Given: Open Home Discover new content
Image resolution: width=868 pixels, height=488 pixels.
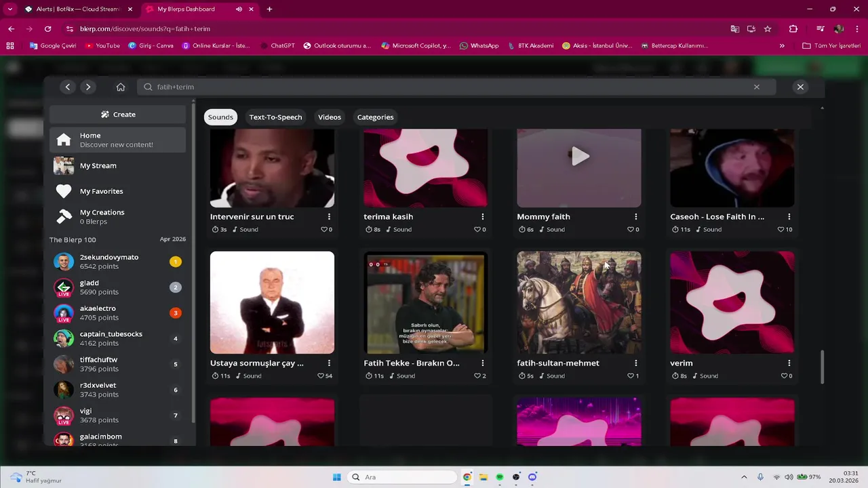Looking at the screenshot, I should (x=118, y=140).
